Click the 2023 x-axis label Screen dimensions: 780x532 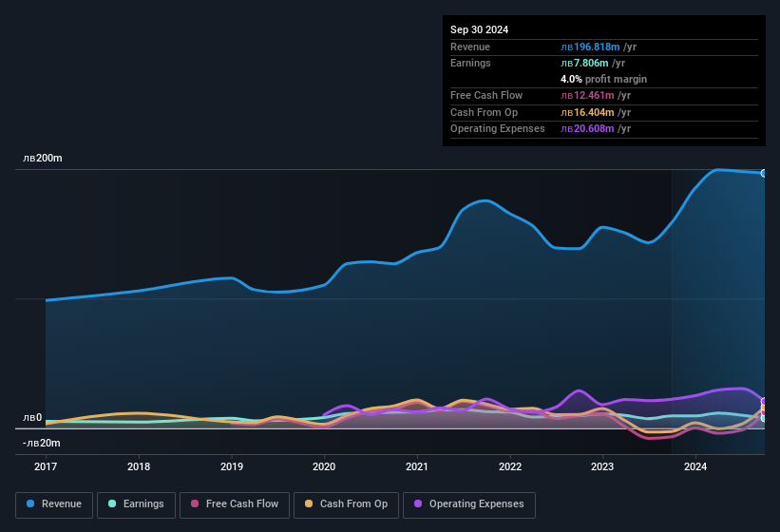click(602, 466)
